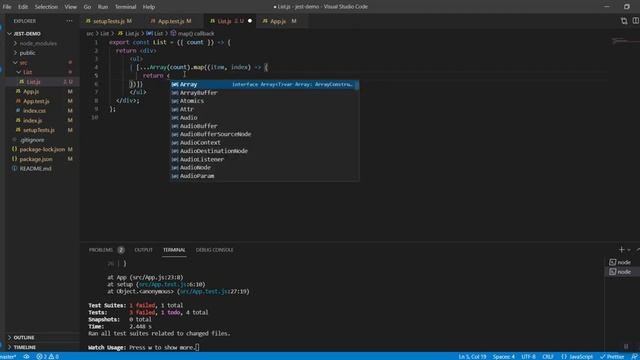
Task: Follow the src/App.test.js:27:19 link in terminal
Action: click(x=214, y=291)
